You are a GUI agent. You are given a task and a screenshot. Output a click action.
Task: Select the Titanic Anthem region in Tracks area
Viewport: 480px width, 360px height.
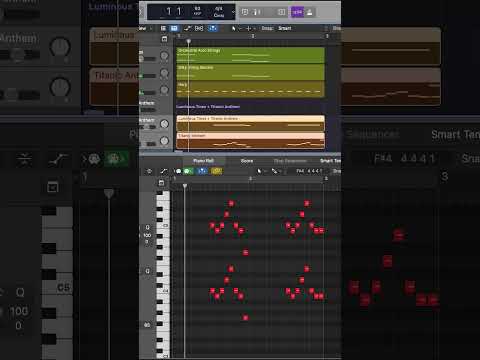(x=250, y=140)
